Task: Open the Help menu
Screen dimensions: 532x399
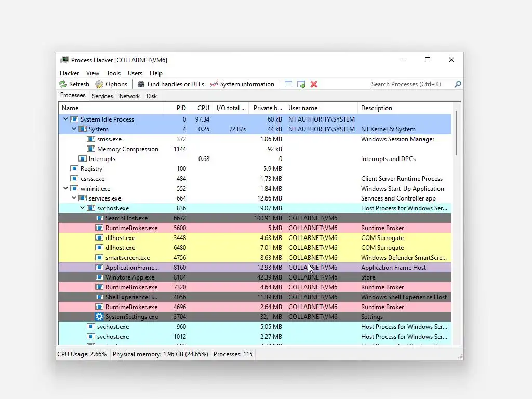Action: [x=156, y=73]
